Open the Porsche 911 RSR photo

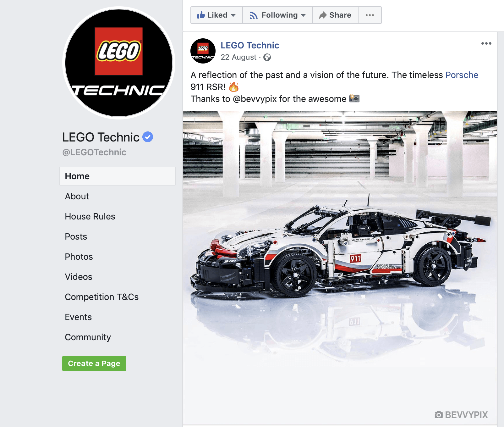pyautogui.click(x=340, y=268)
